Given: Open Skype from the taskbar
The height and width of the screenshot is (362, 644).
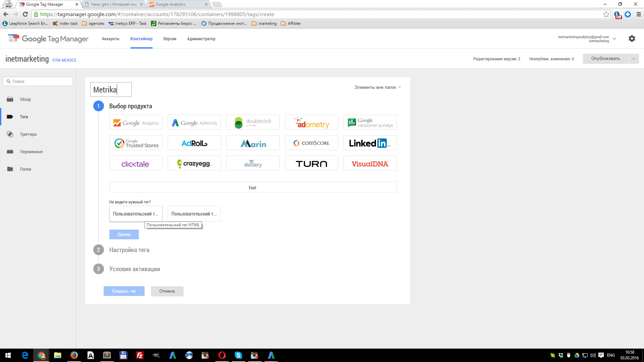Looking at the screenshot, I should point(238,355).
